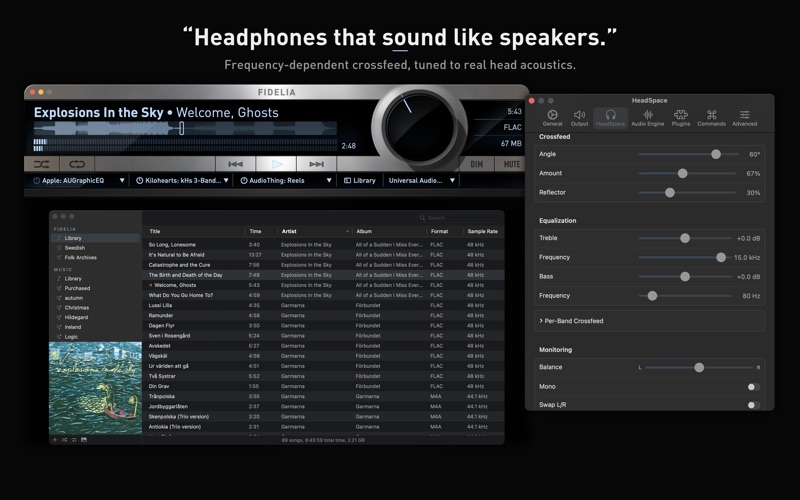800x500 pixels.
Task: Click the Crossfeed Amount slider handle
Action: [x=683, y=173]
